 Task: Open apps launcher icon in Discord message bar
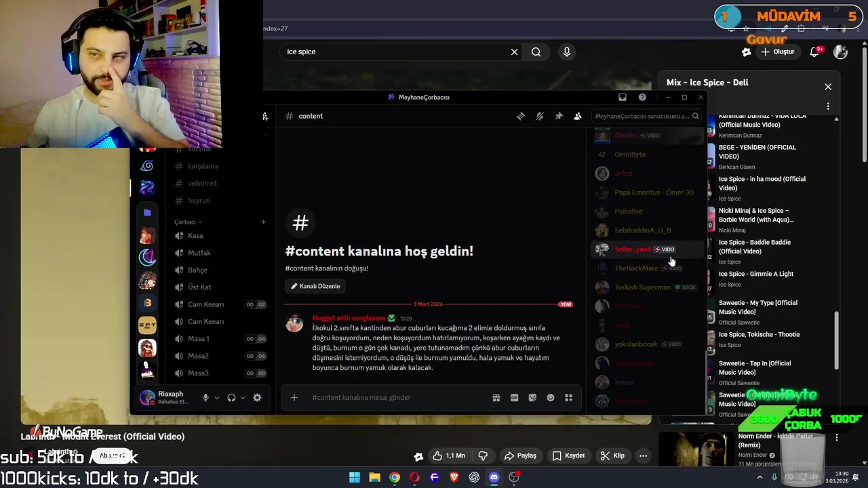[569, 398]
